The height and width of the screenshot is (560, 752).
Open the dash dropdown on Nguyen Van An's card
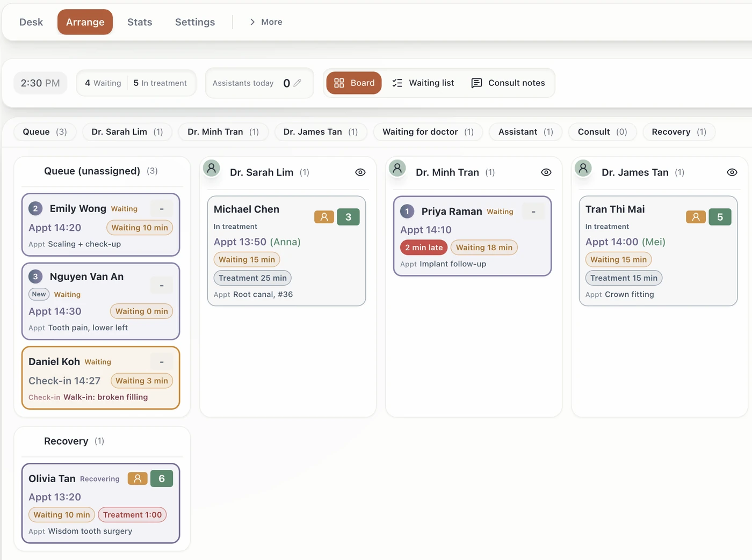[x=162, y=285]
